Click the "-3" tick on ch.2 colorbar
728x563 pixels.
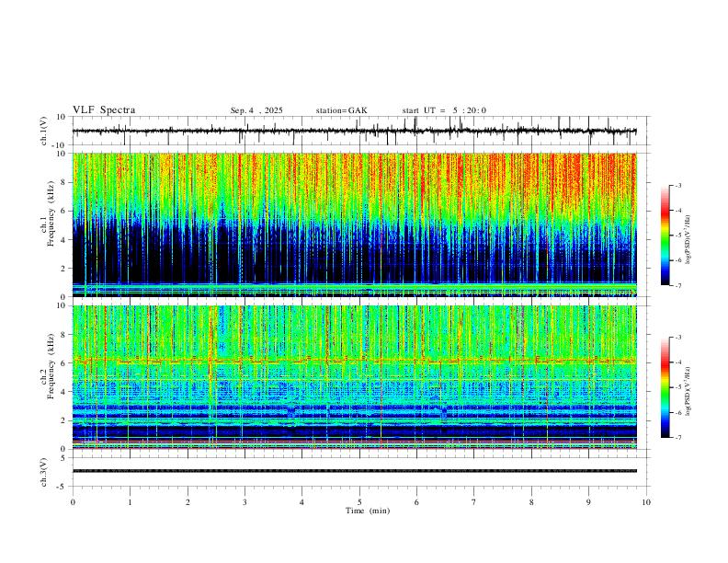[x=678, y=338]
